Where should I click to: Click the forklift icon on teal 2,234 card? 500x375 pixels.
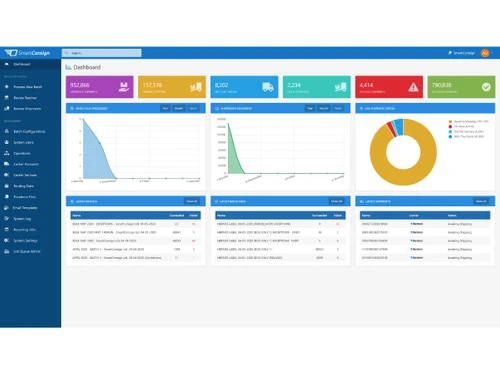(340, 87)
